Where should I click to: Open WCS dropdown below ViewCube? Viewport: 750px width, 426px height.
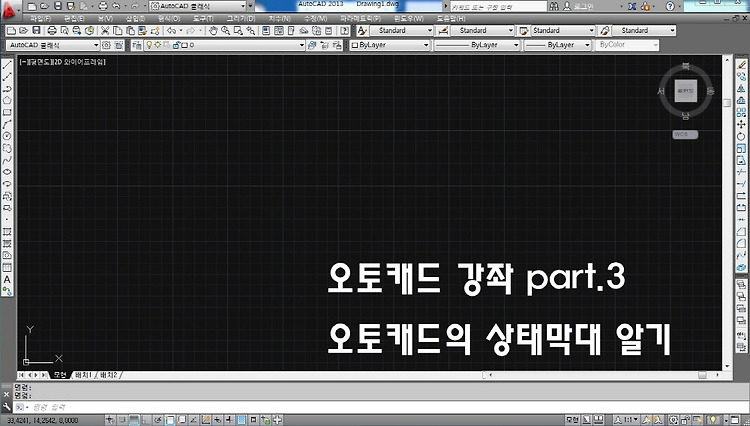pos(685,135)
